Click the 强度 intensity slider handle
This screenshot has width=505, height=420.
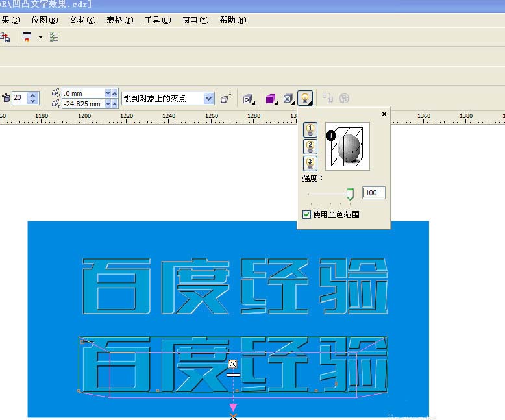click(x=350, y=194)
